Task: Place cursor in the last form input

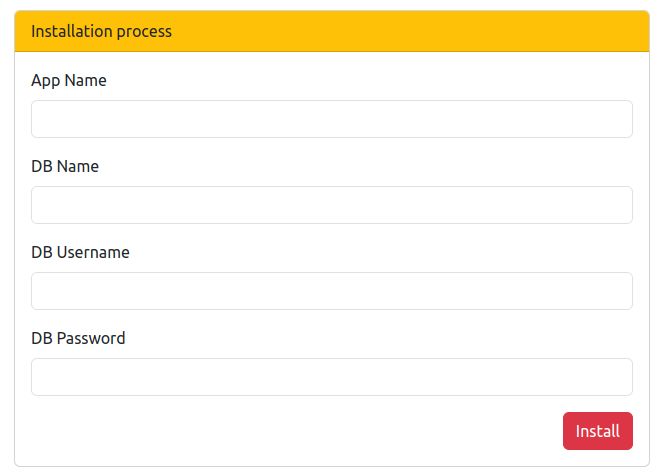Action: coord(332,377)
